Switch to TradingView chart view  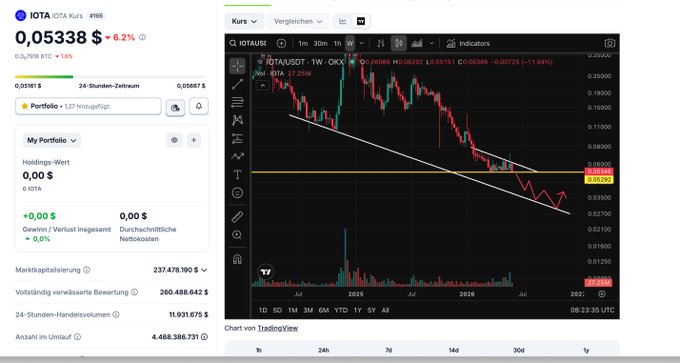(x=361, y=21)
